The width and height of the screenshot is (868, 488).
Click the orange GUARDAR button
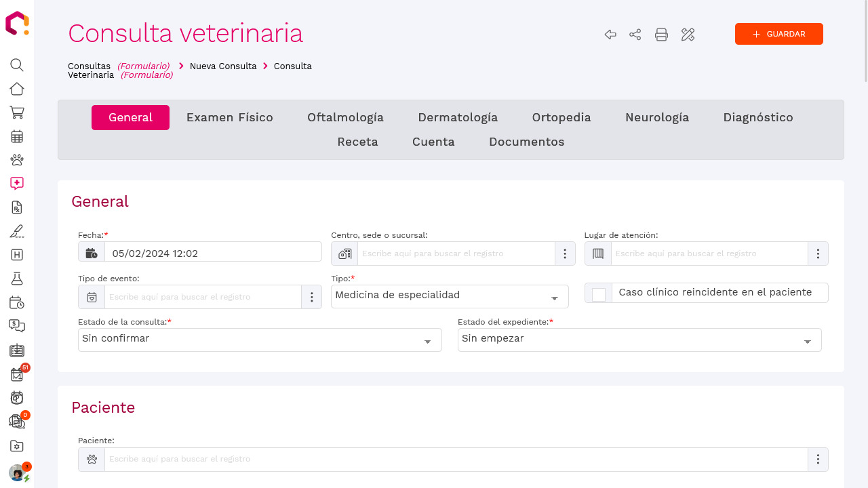tap(778, 33)
